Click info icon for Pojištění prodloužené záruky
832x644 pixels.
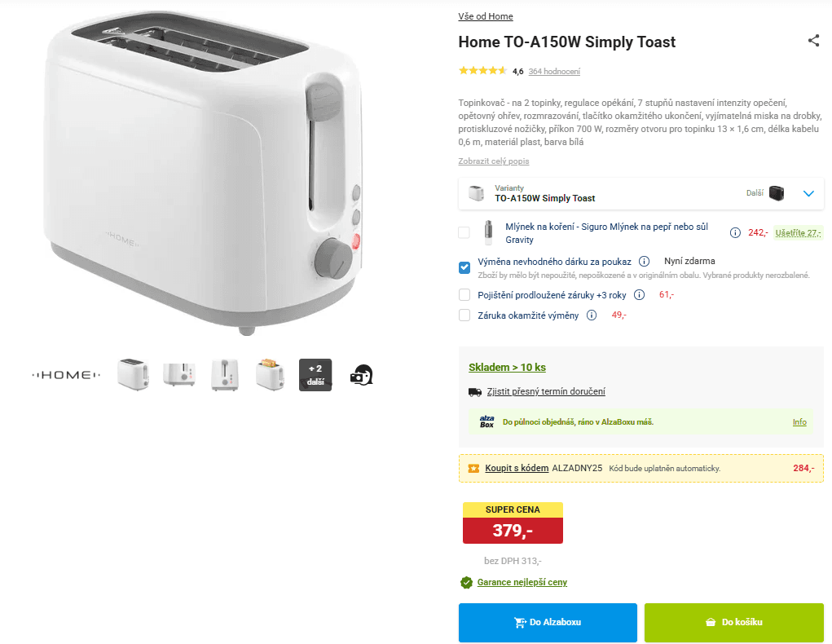pos(639,295)
